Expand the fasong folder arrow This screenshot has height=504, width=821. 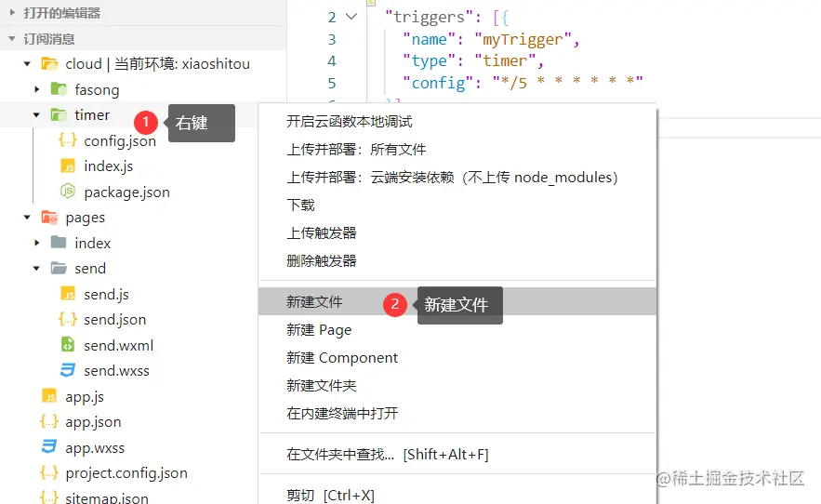[x=36, y=89]
